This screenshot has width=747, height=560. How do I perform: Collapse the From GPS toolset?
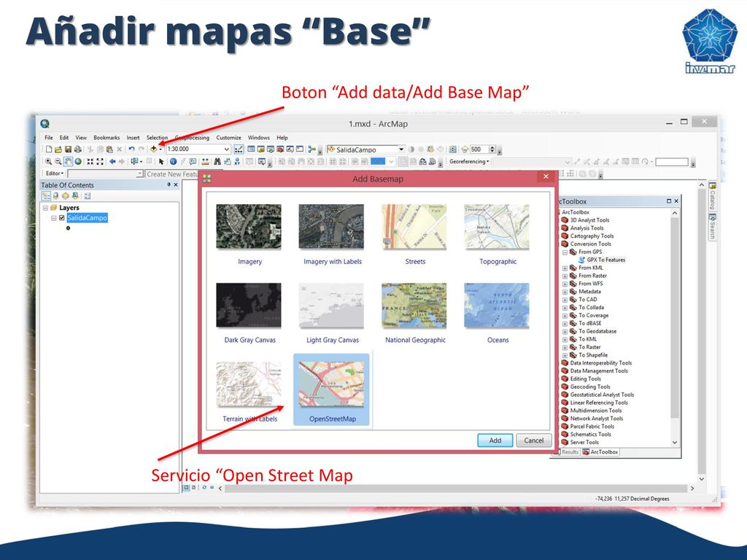pos(565,252)
